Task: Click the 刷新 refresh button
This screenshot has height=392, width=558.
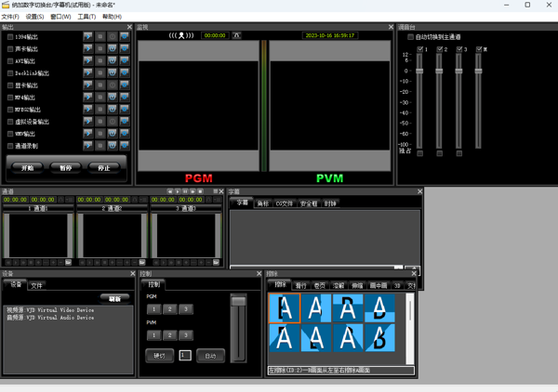Action: point(114,299)
